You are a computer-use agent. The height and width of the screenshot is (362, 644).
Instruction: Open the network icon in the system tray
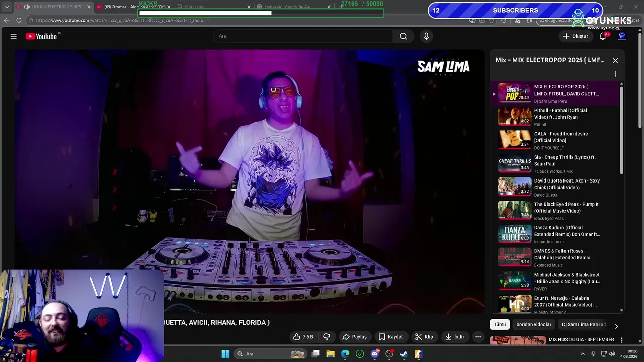604,354
